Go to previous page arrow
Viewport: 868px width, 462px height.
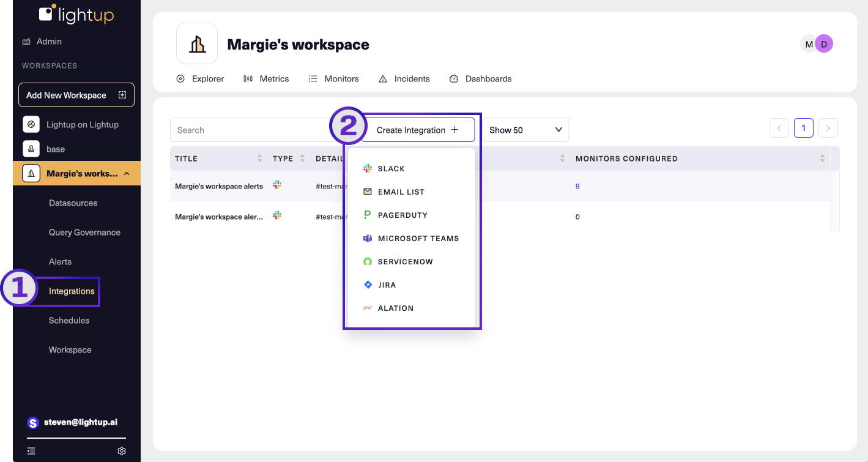point(779,128)
